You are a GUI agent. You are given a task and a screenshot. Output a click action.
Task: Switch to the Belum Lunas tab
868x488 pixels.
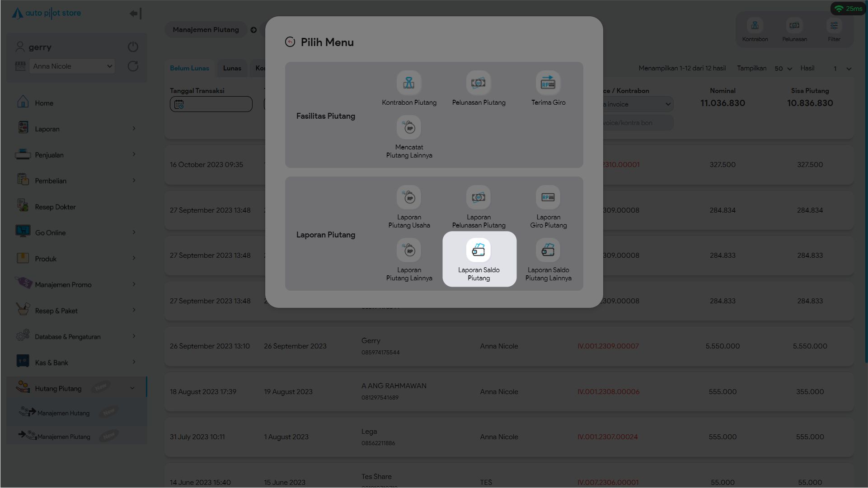click(189, 68)
